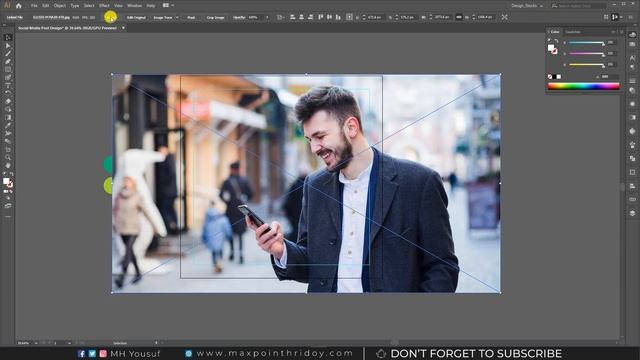Click the placed photo of the man on the artboard
Image resolution: width=640 pixels, height=360 pixels.
pyautogui.click(x=306, y=183)
